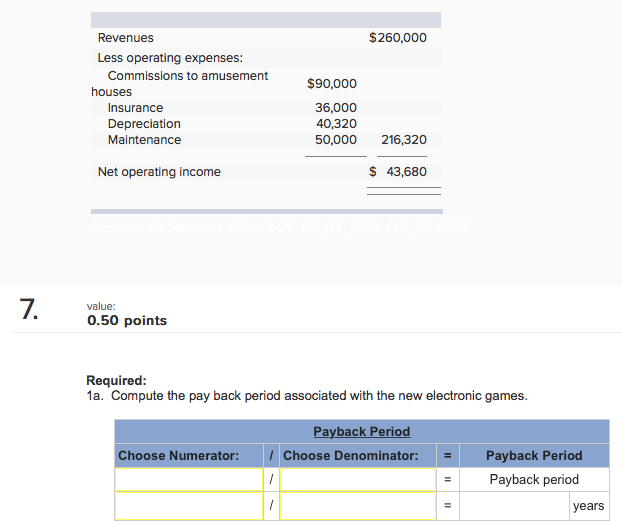622x525 pixels.
Task: Click the Required heading
Action: point(117,380)
